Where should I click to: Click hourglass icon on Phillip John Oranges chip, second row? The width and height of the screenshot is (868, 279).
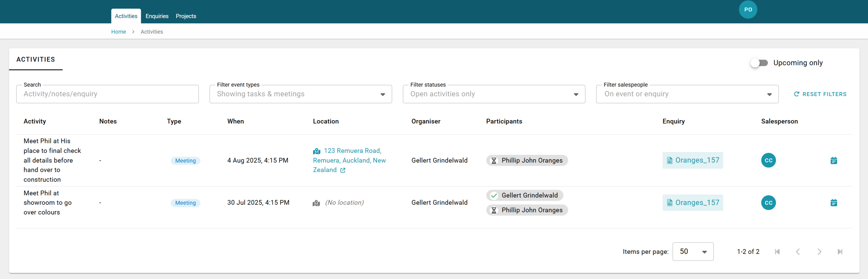494,210
